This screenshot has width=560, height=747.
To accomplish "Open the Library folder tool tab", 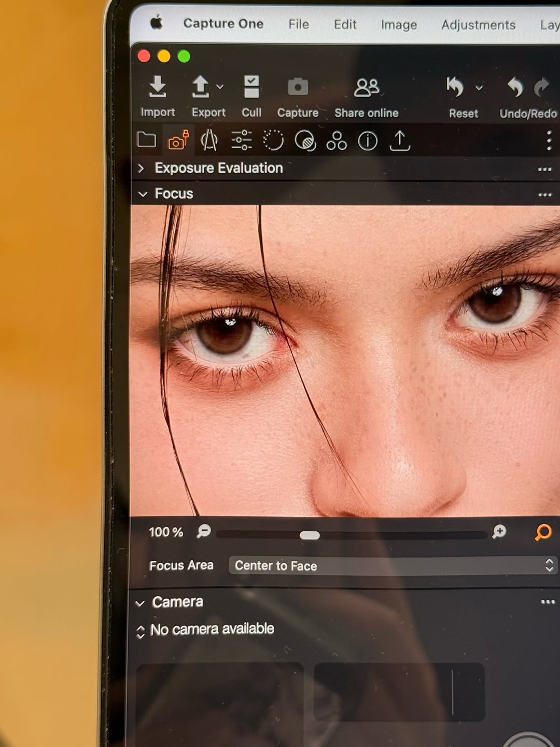I will pos(147,140).
